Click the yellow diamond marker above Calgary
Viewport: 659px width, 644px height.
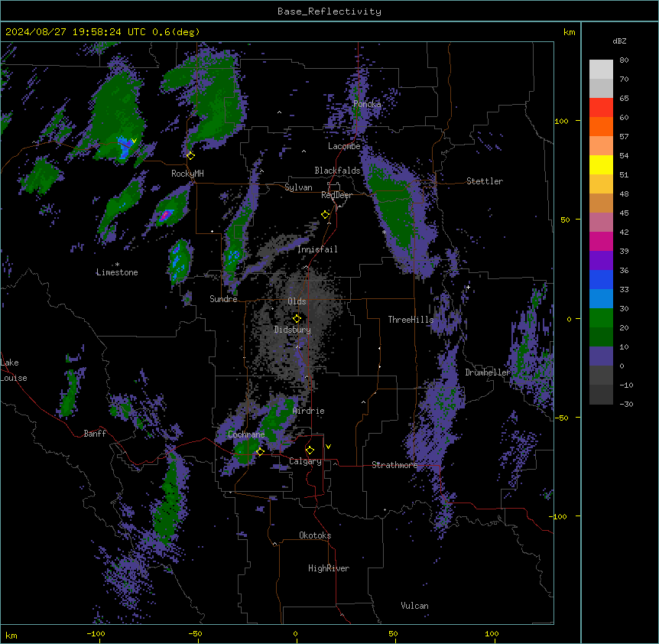pyautogui.click(x=310, y=450)
